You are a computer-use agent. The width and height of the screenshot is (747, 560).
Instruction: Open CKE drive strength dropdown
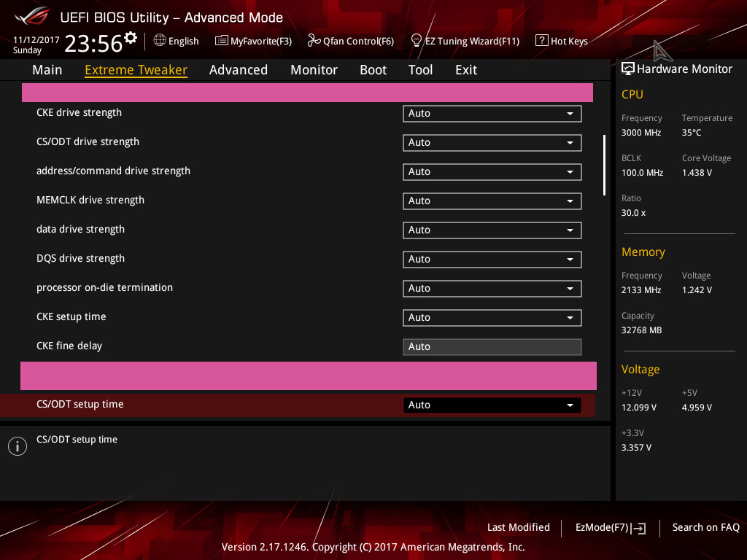pyautogui.click(x=492, y=114)
